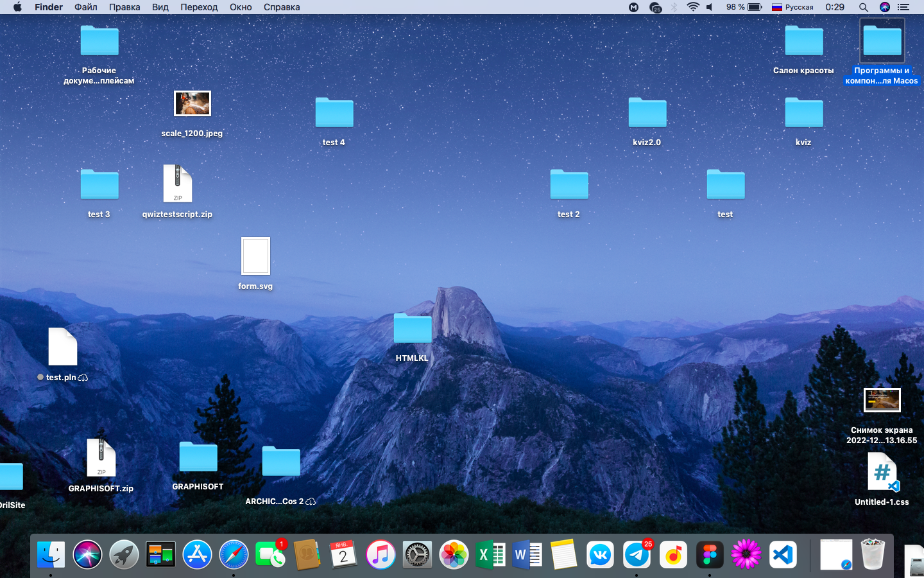Open Telegram in the dock
Image resolution: width=924 pixels, height=578 pixels.
click(x=637, y=555)
